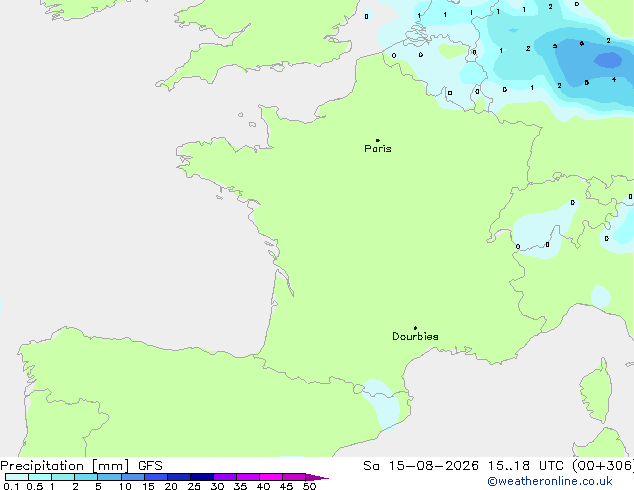Click the date text 'Sa 15-08-2026'
The image size is (634, 490).
pyautogui.click(x=421, y=466)
